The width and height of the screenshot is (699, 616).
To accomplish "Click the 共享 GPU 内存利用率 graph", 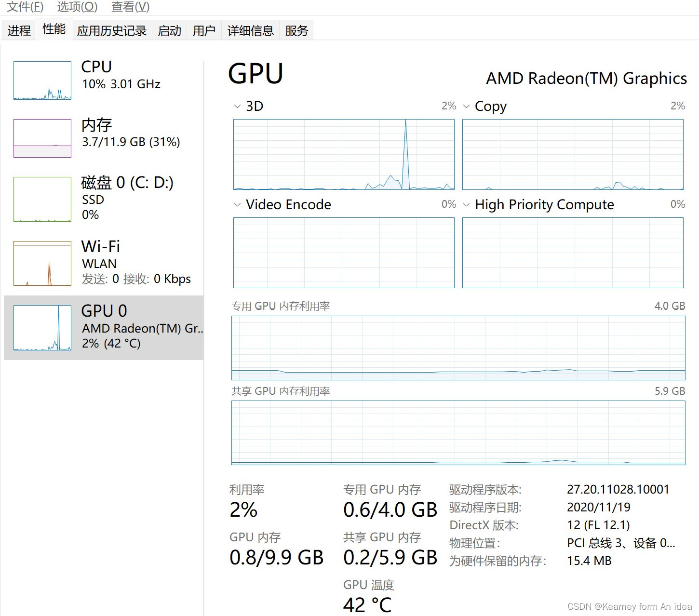I will point(458,432).
